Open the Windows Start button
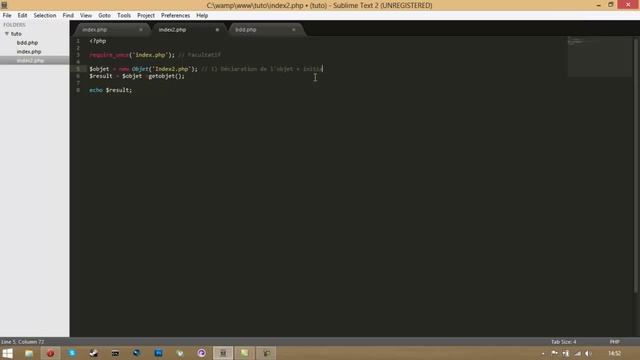Image resolution: width=640 pixels, height=360 pixels. 7,353
